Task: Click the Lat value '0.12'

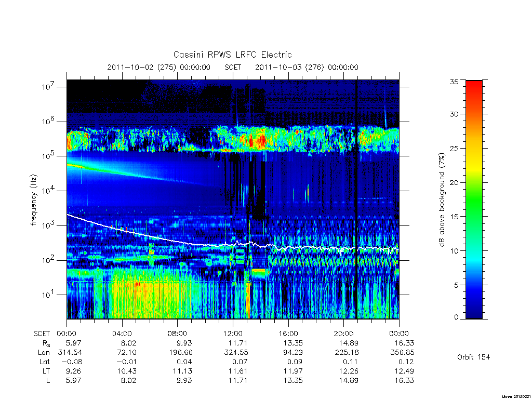Action: 406,362
